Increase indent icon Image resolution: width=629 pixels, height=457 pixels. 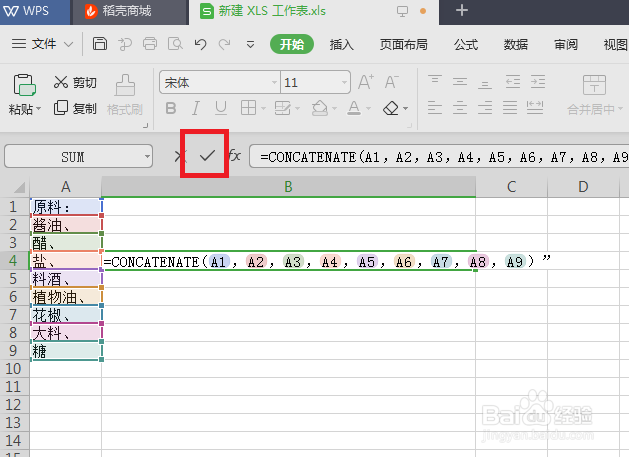click(x=538, y=82)
